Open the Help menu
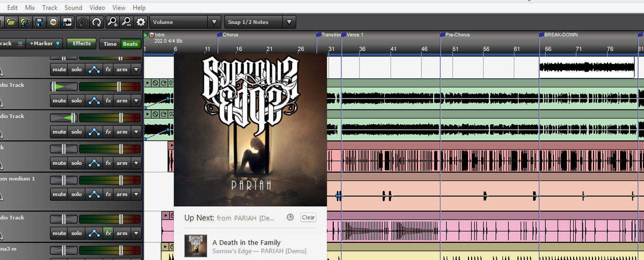 139,8
